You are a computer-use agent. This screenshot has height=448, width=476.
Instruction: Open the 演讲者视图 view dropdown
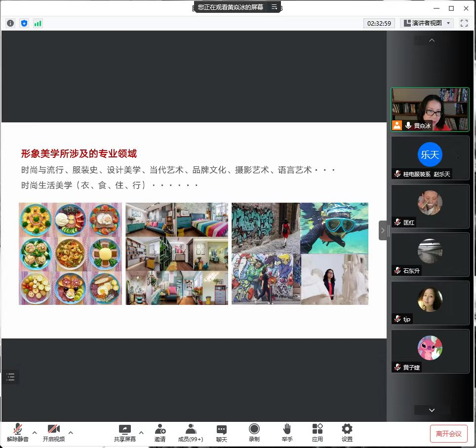click(x=427, y=23)
